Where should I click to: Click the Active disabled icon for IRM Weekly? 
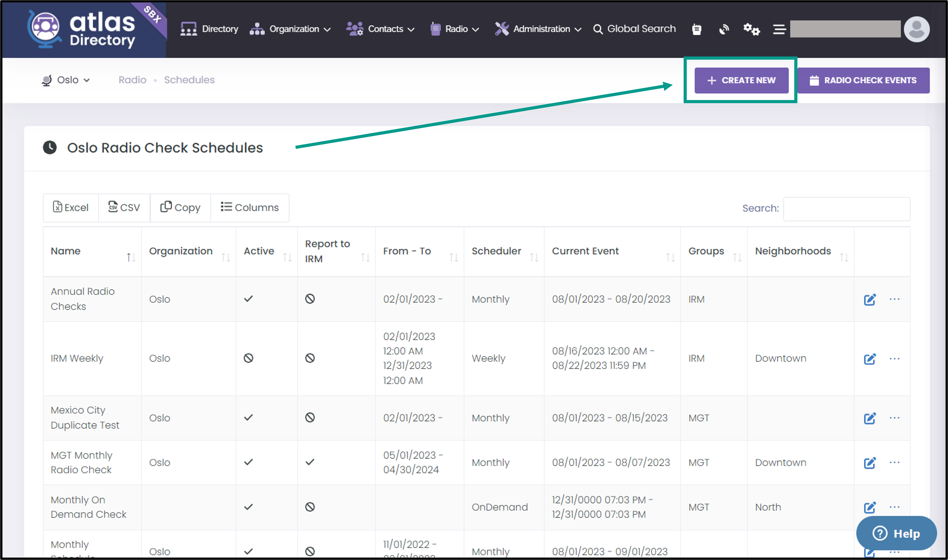(248, 358)
